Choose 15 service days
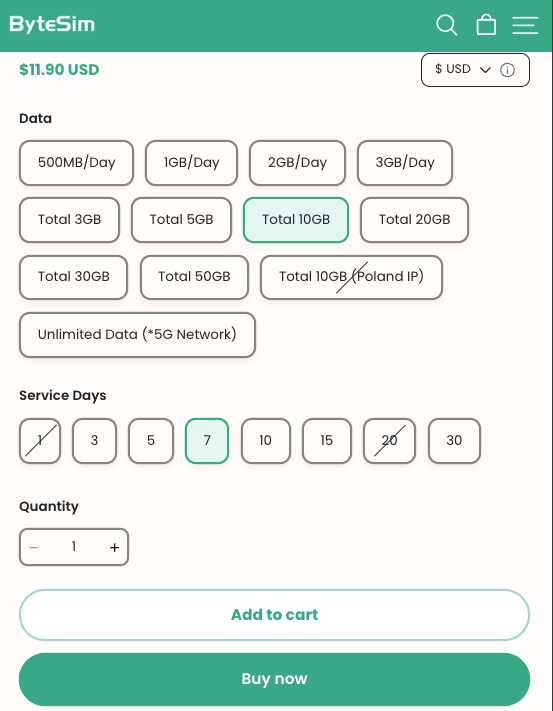This screenshot has height=711, width=553. coord(327,441)
